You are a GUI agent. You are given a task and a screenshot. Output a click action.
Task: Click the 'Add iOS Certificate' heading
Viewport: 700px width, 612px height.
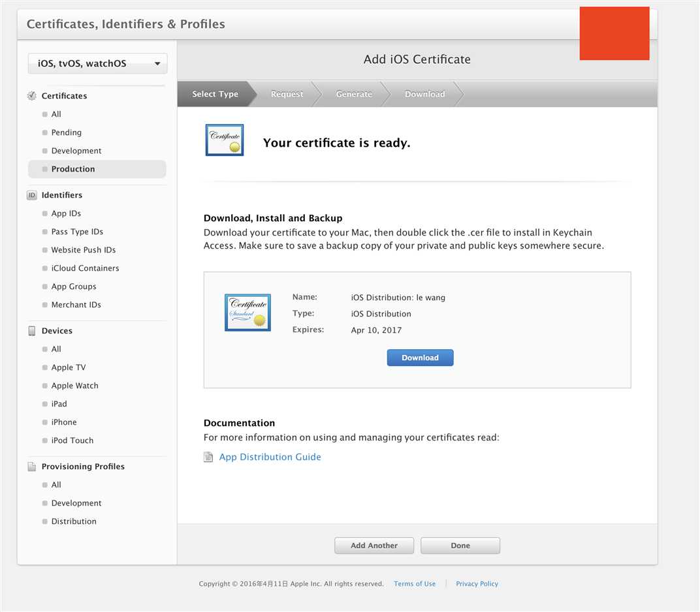click(417, 59)
